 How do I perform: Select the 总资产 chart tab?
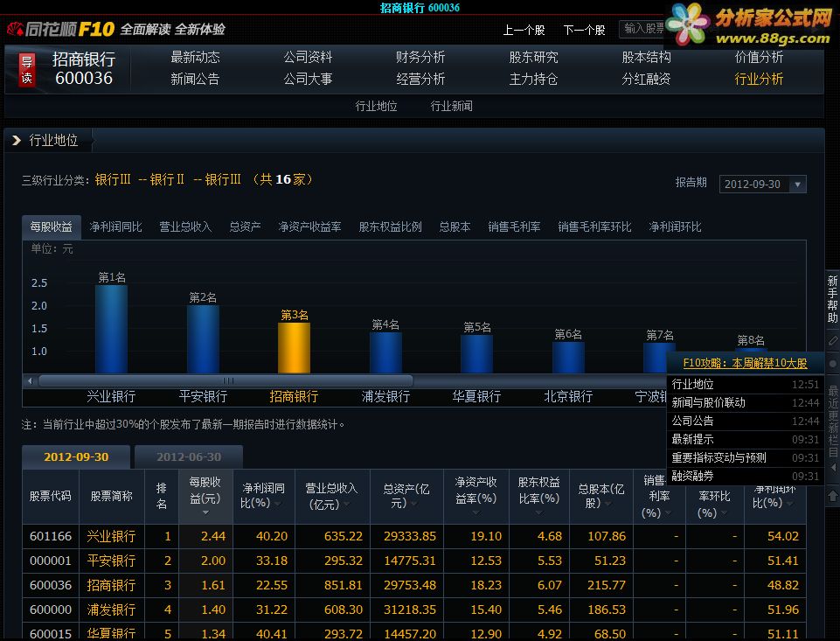tap(246, 226)
